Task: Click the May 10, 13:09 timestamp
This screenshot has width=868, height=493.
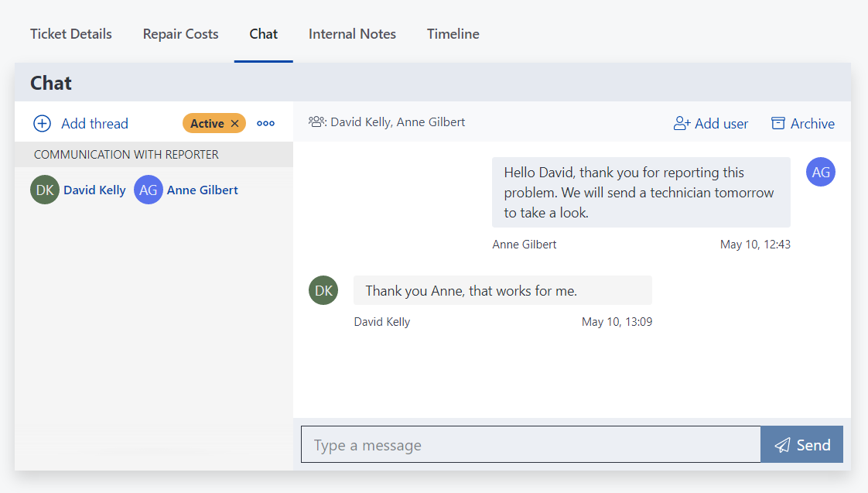Action: (617, 322)
